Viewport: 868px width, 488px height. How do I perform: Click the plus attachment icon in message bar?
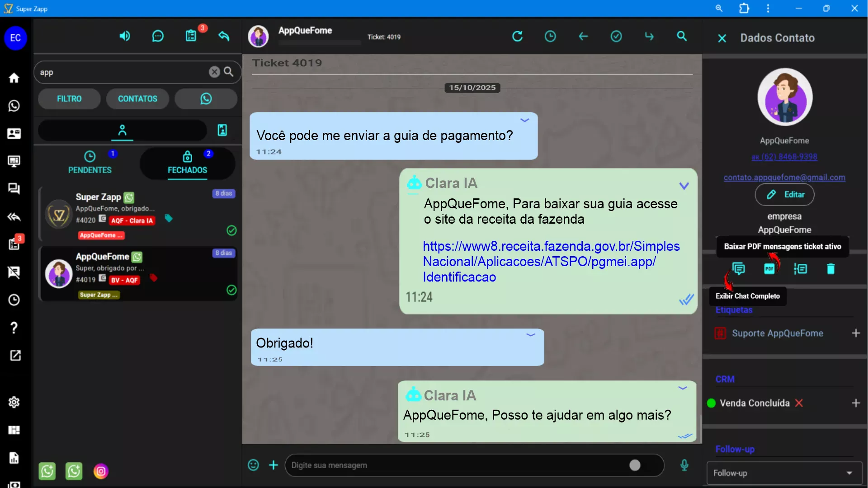(x=274, y=465)
